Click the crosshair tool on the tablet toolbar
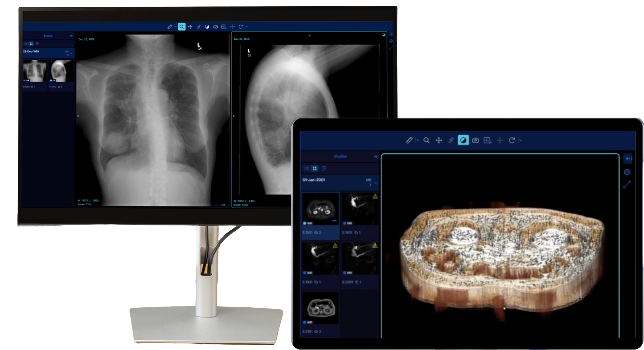Viewport: 644px width, 350px height. tap(500, 140)
